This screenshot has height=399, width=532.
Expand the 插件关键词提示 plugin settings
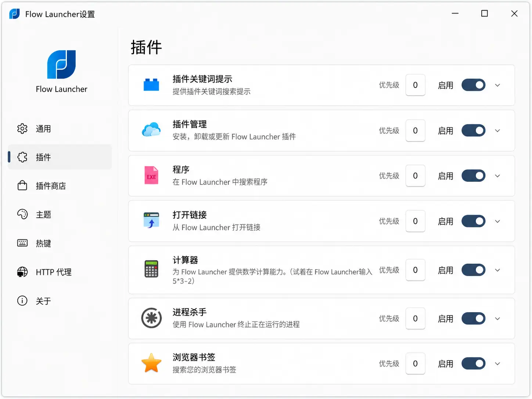click(497, 85)
